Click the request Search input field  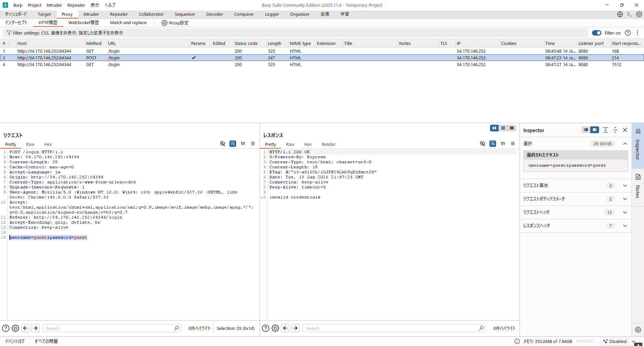(112, 328)
